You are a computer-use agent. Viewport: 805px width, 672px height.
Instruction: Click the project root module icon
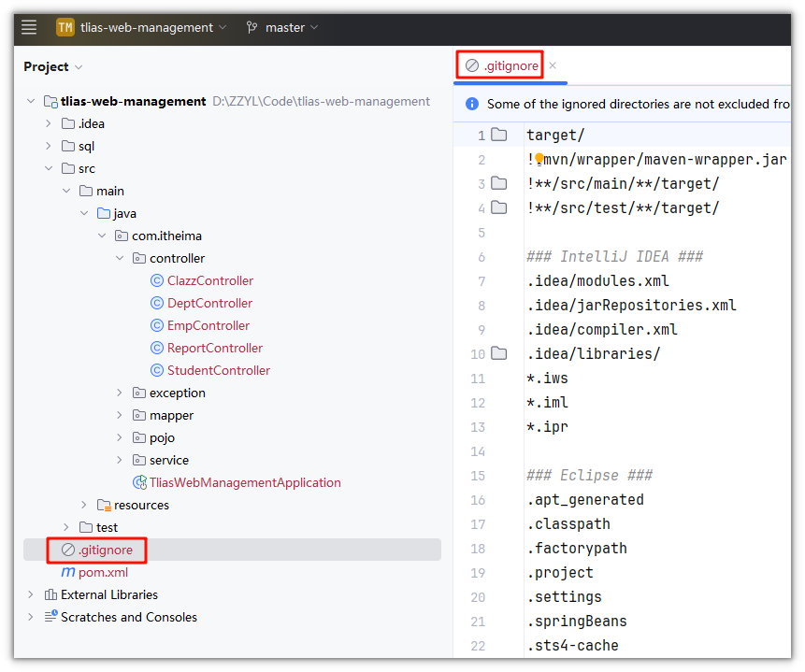[x=50, y=102]
